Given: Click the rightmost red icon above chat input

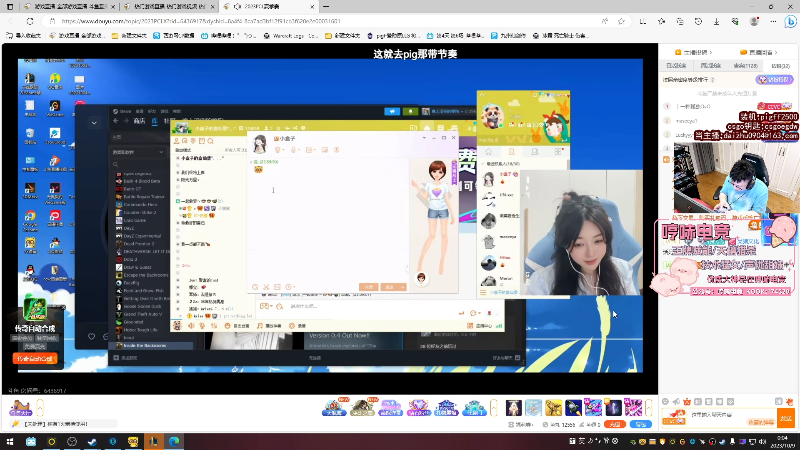Looking at the screenshot, I should [789, 402].
